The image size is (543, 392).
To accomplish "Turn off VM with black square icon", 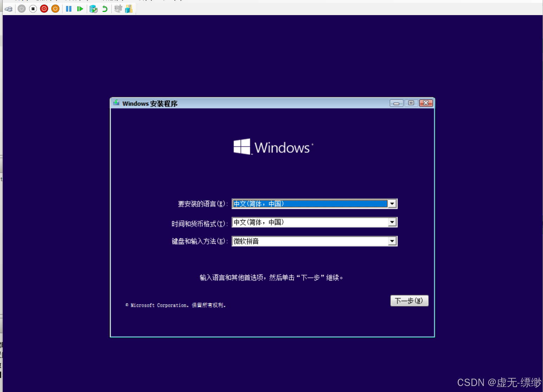I will pyautogui.click(x=33, y=9).
